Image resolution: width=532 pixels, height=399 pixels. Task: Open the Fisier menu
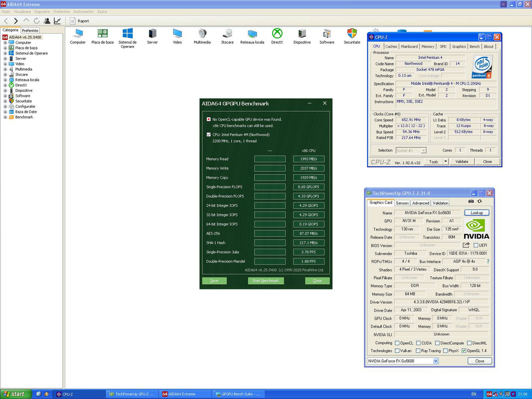click(x=6, y=11)
